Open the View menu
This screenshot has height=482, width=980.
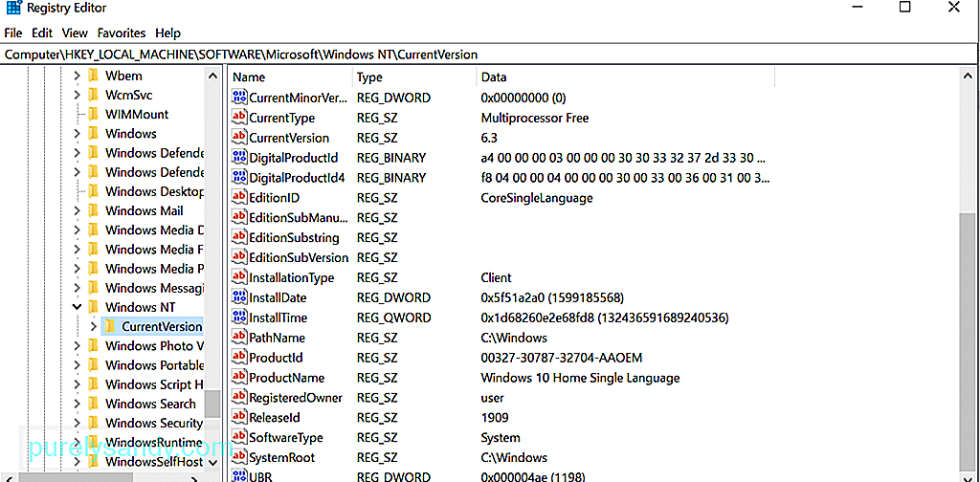pos(75,33)
